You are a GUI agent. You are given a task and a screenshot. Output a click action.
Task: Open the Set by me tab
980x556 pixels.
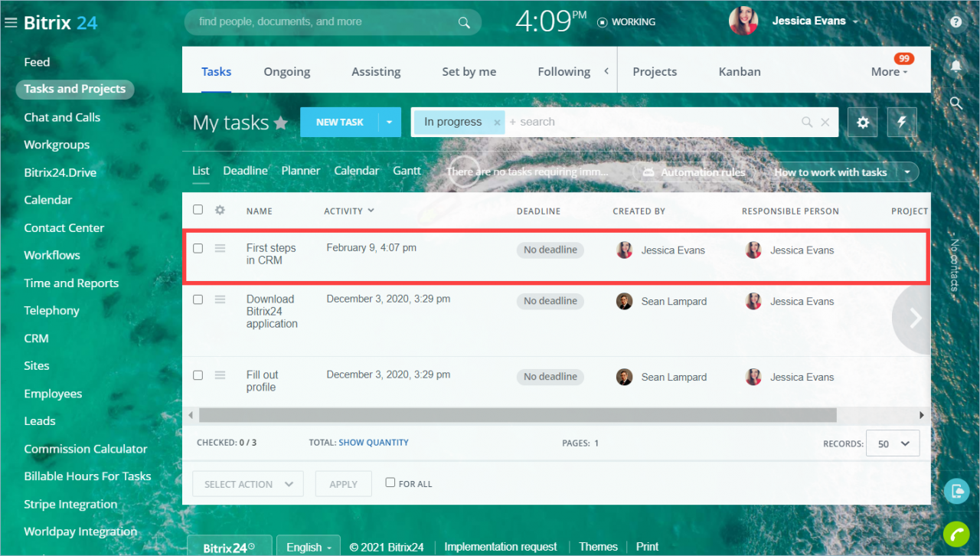469,71
